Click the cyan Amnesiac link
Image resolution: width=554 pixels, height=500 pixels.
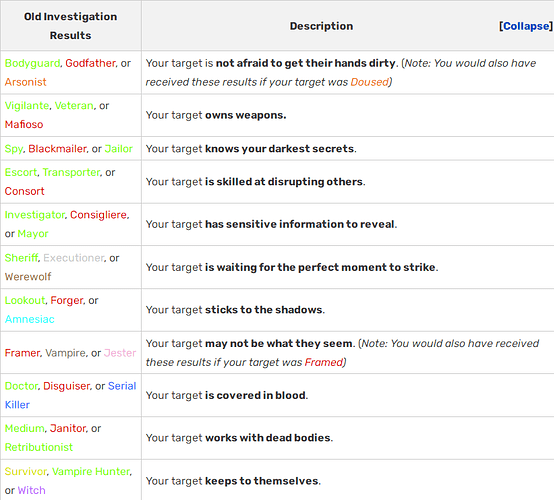[30, 319]
